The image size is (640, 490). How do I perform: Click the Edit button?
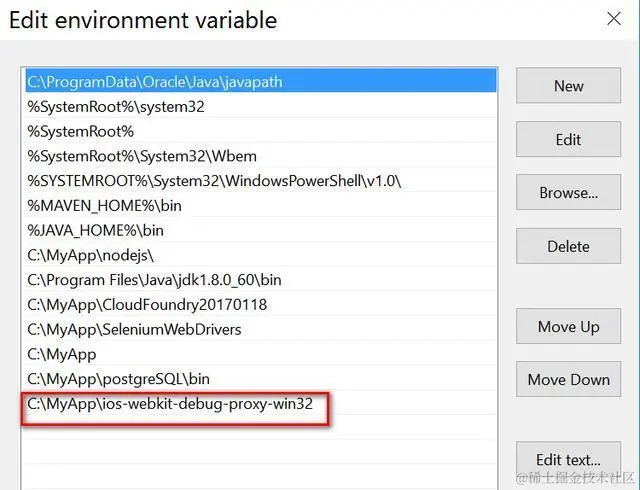pyautogui.click(x=568, y=139)
